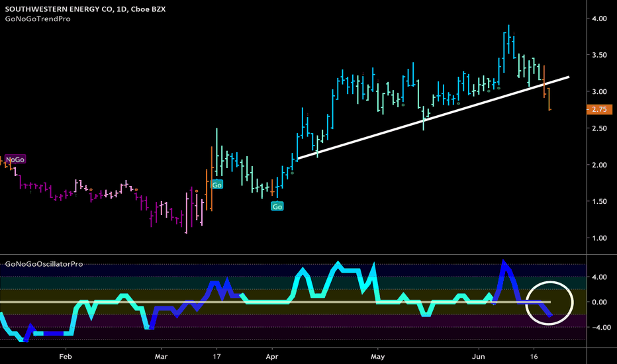This screenshot has width=617, height=364.
Task: Select the GoNoGoOscillatorPro indicator label
Action: [44, 264]
